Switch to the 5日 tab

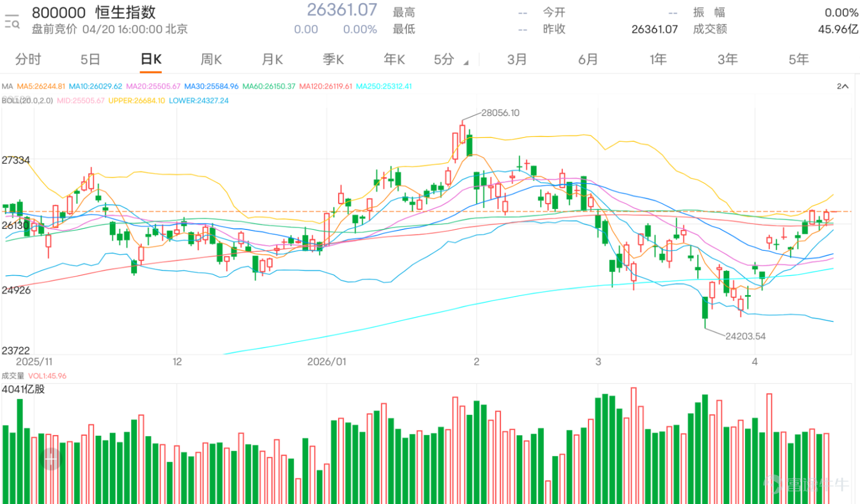point(90,60)
